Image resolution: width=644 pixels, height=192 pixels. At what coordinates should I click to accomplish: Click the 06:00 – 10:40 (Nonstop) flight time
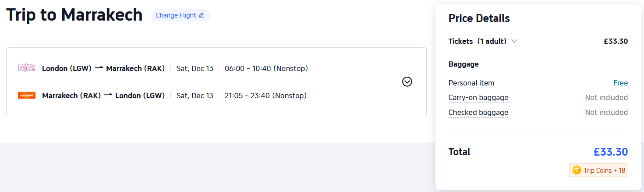pyautogui.click(x=266, y=68)
